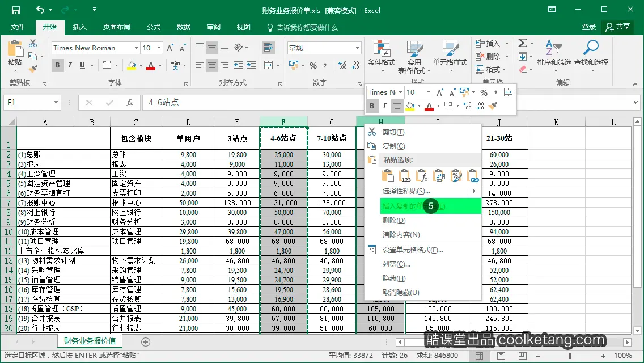This screenshot has width=644, height=363.
Task: Increase font size with the ribbon's large A
Action: pyautogui.click(x=170, y=48)
